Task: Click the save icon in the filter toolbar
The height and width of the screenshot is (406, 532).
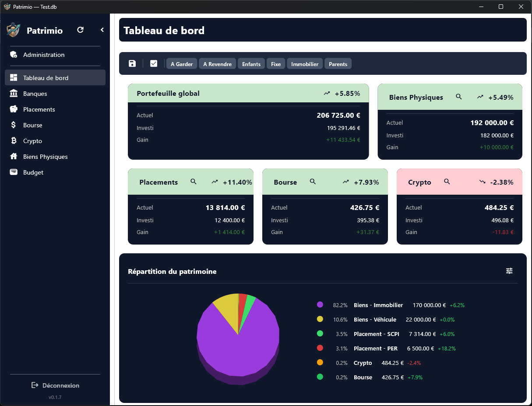Action: click(132, 63)
